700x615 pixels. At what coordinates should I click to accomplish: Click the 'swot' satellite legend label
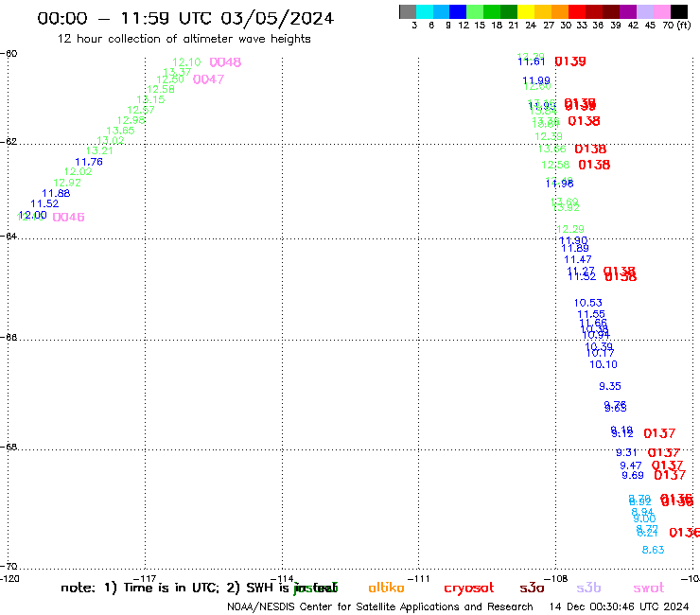tap(649, 589)
